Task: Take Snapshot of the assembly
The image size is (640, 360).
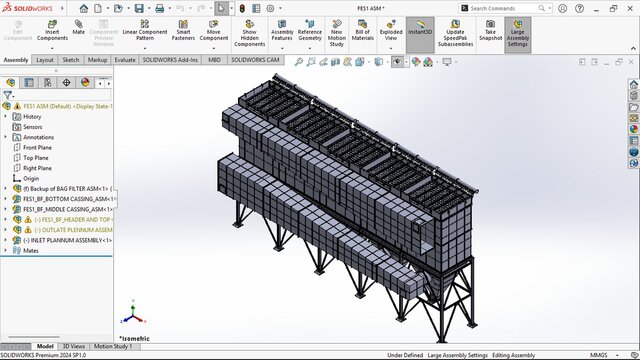Action: [x=490, y=30]
